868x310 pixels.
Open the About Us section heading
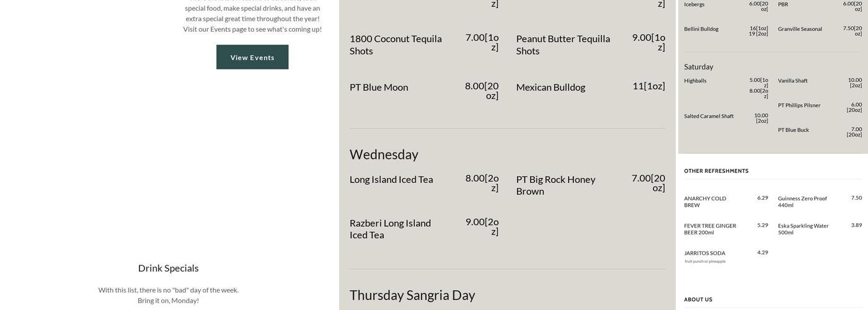[x=698, y=299]
